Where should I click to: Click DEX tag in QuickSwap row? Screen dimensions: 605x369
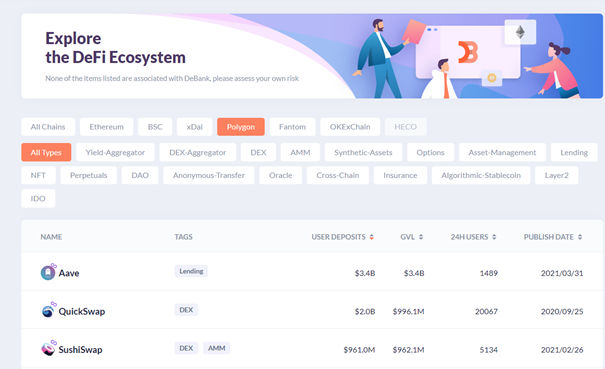(x=186, y=310)
